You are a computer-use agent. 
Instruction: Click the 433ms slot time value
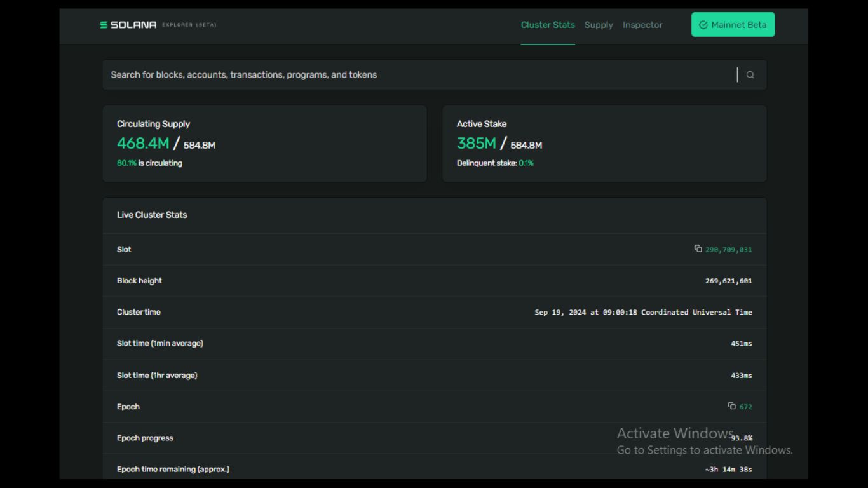click(x=741, y=376)
